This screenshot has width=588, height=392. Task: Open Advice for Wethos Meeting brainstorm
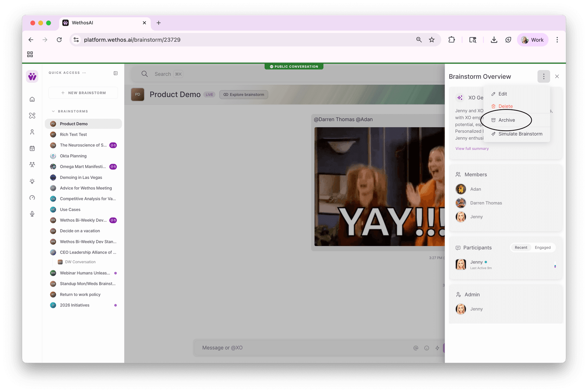click(83, 188)
